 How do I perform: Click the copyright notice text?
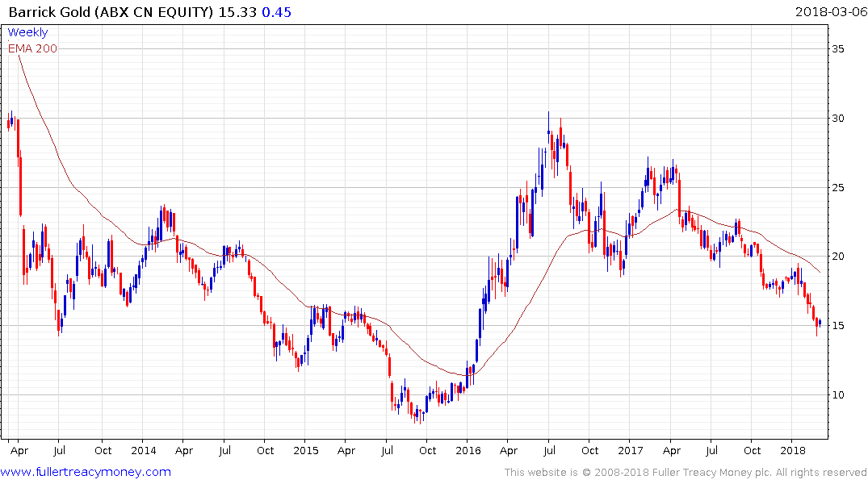pos(686,473)
